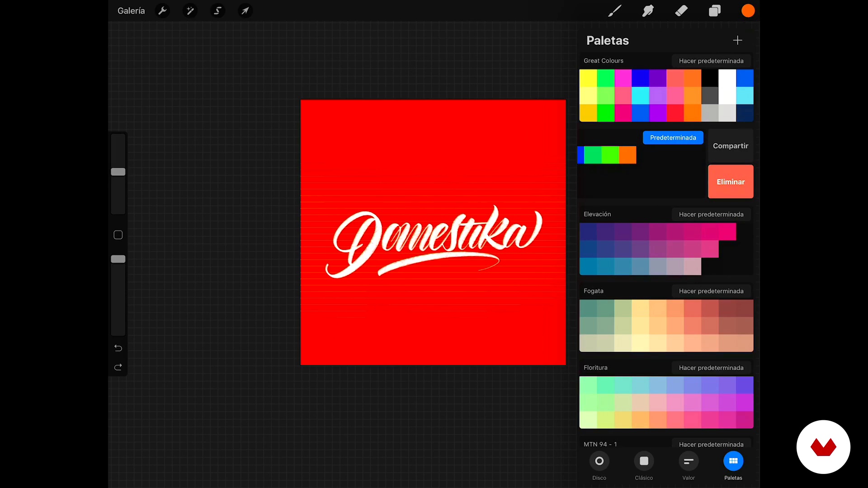Screen dimensions: 868x488
Task: Make Floritura the default palette
Action: click(x=711, y=368)
